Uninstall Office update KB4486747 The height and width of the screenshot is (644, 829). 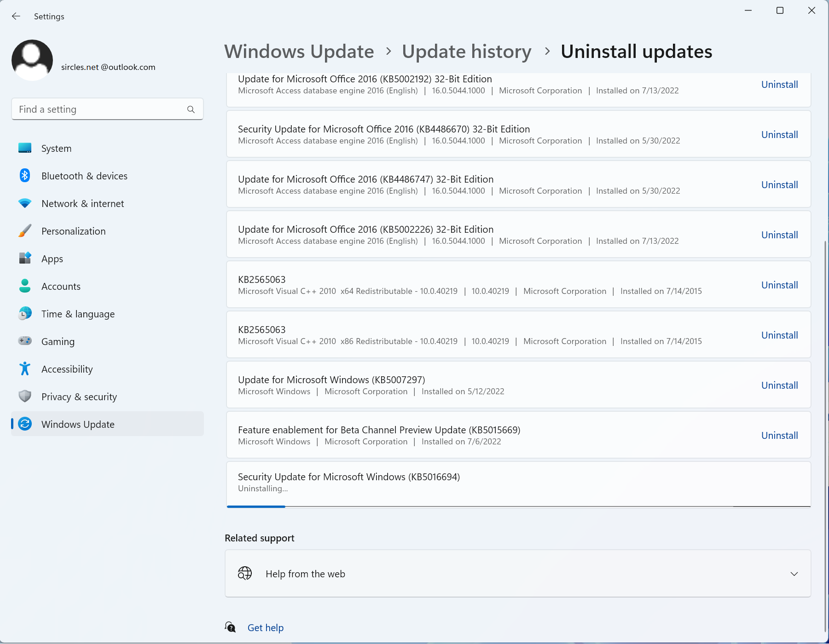779,185
